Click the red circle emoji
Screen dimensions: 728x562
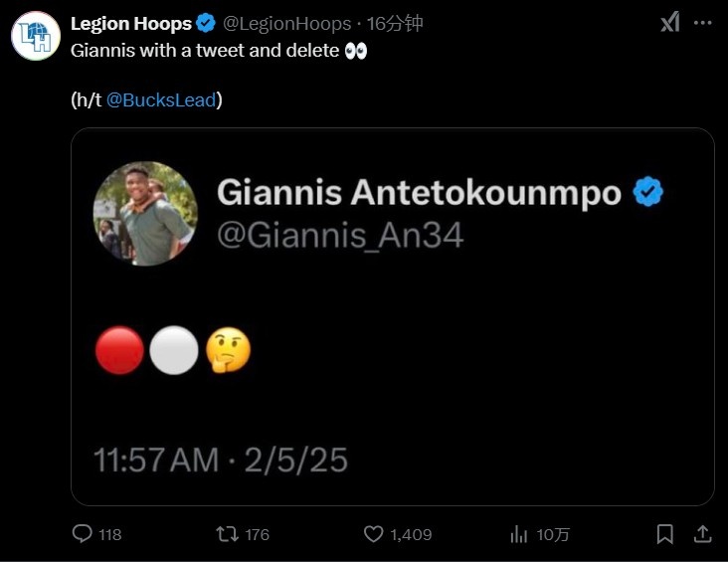(119, 352)
